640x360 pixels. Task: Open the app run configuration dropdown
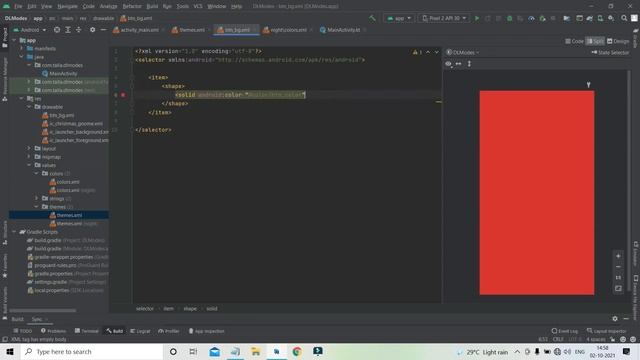point(399,18)
